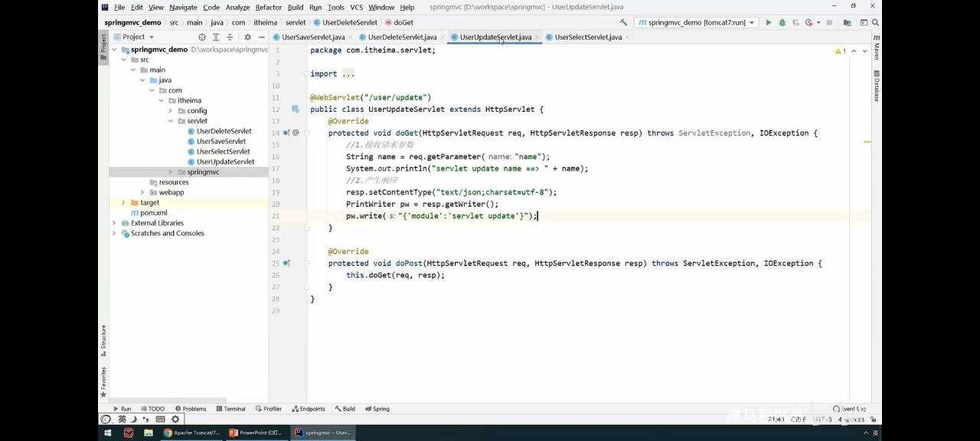Image resolution: width=980 pixels, height=441 pixels.
Task: Select UserSaveServlet in the project tree
Action: 221,142
